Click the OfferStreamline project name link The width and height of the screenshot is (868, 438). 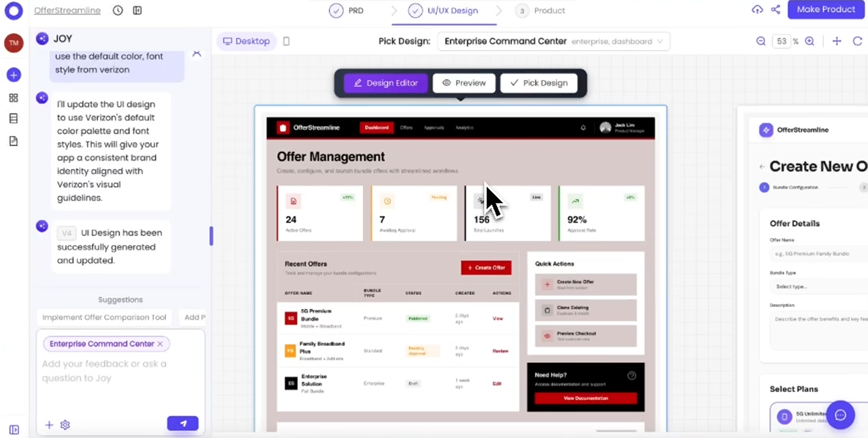point(67,10)
